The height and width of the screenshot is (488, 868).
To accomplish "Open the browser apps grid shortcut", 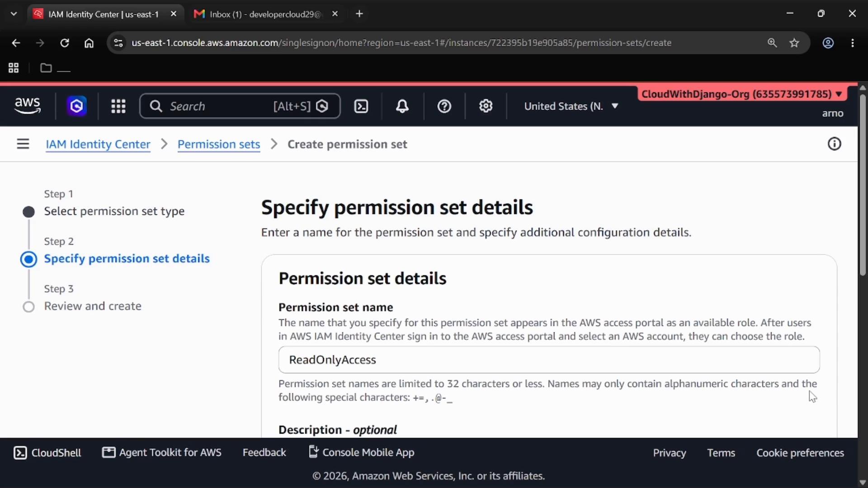I will tap(14, 68).
